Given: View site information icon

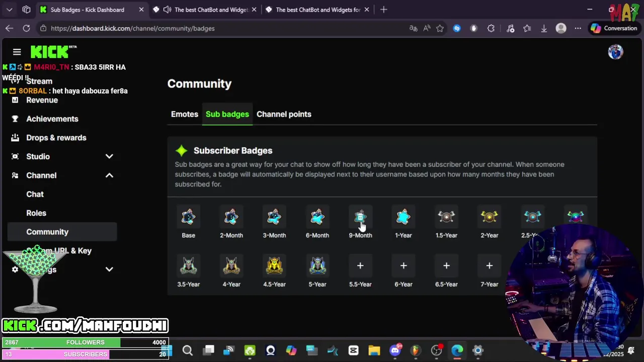Looking at the screenshot, I should click(43, 28).
